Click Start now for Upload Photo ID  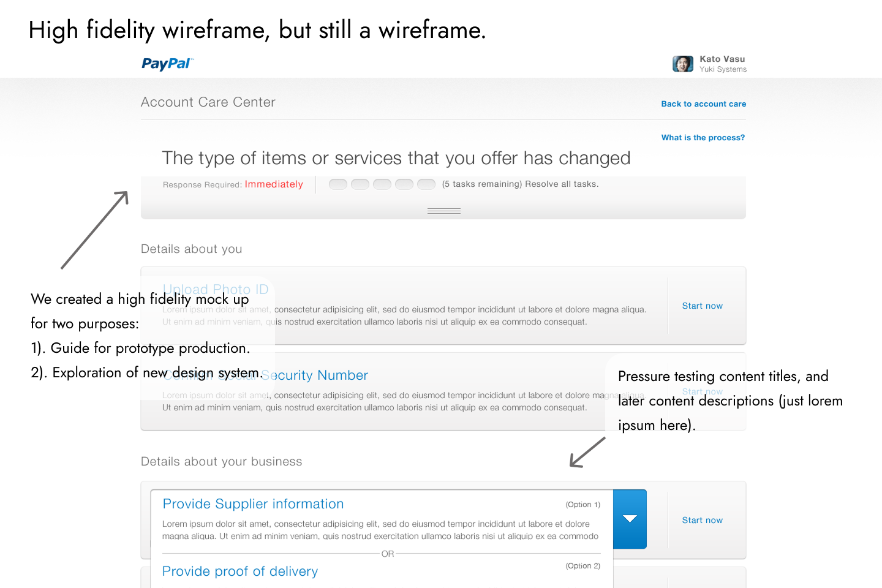point(702,306)
